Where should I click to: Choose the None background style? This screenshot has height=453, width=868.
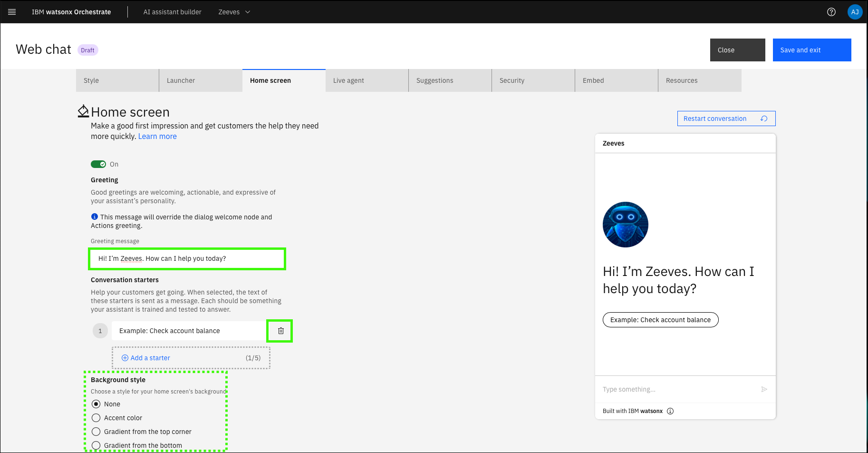[x=96, y=404]
